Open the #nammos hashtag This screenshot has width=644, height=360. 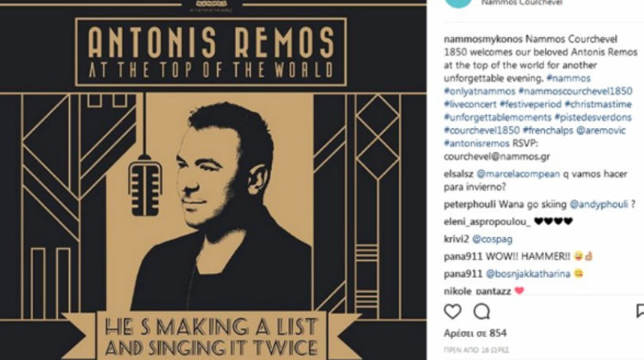click(568, 78)
